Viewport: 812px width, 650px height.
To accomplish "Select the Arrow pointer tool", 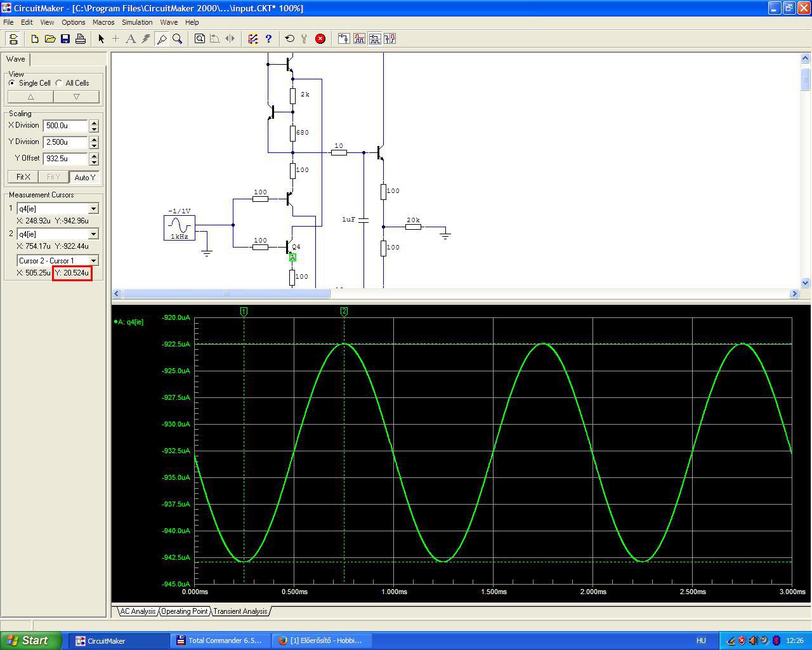I will click(x=101, y=39).
